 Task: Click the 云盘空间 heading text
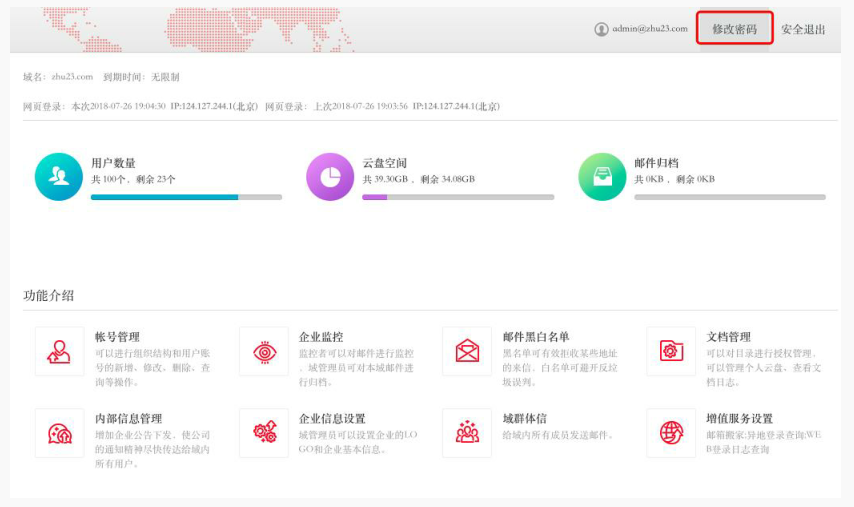(385, 163)
